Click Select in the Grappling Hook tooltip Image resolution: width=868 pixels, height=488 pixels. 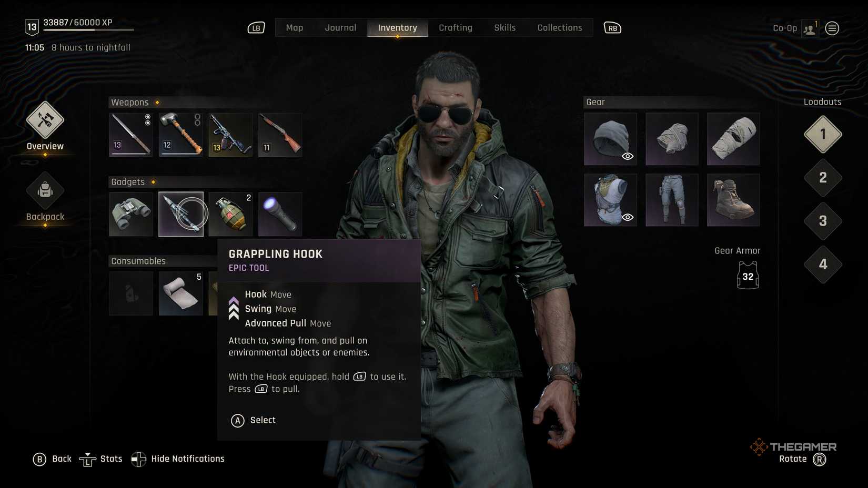click(x=254, y=420)
